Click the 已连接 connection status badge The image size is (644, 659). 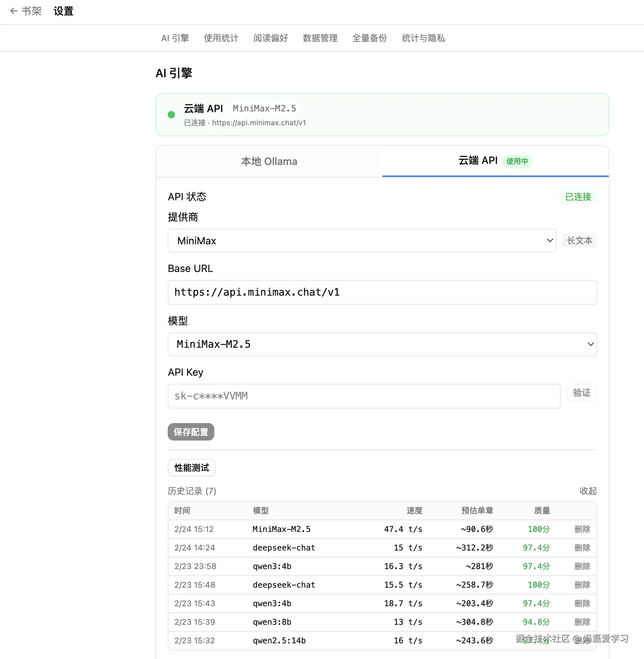(577, 197)
